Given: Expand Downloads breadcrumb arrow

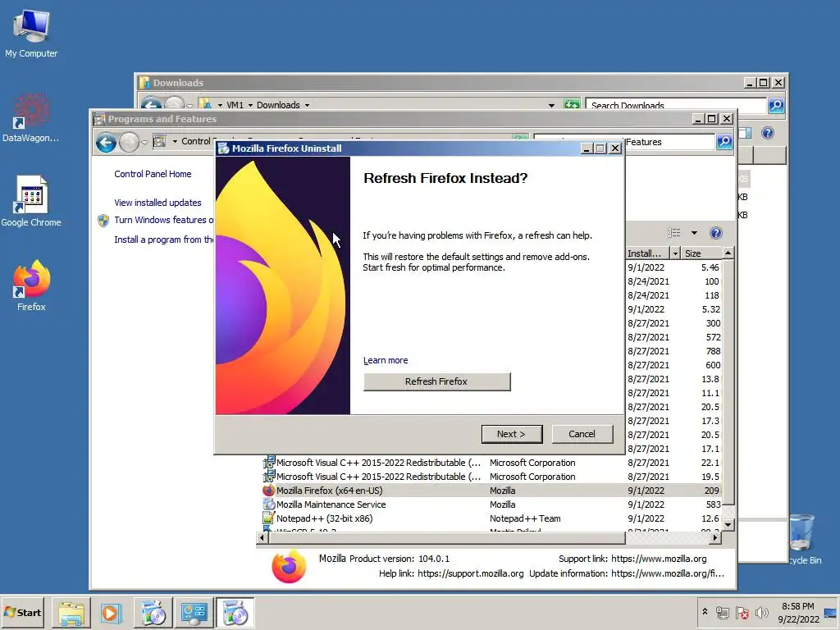Looking at the screenshot, I should (307, 106).
